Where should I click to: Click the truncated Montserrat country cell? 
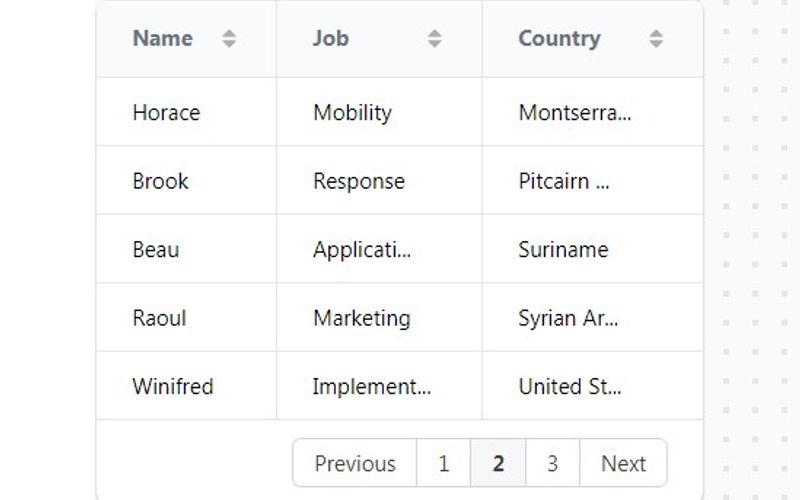click(574, 112)
